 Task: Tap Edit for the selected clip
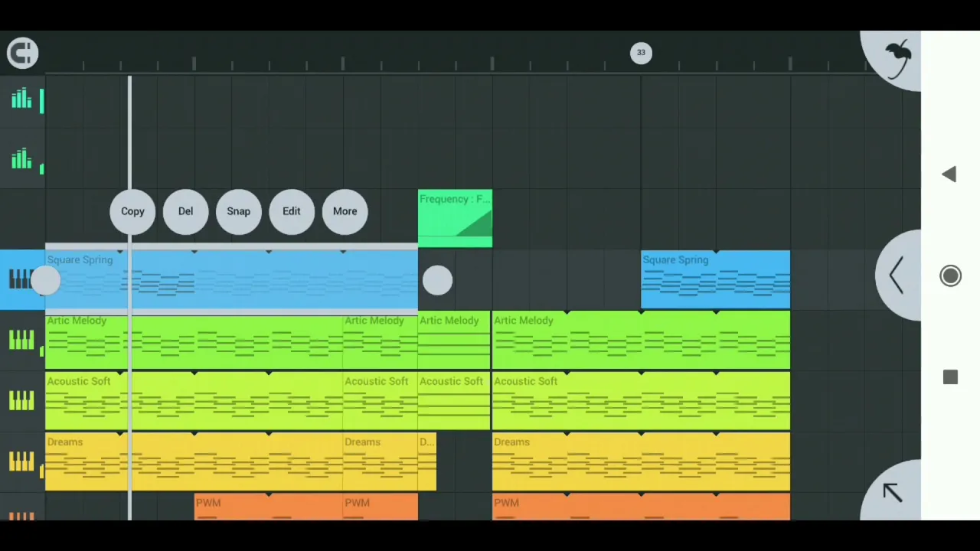292,211
